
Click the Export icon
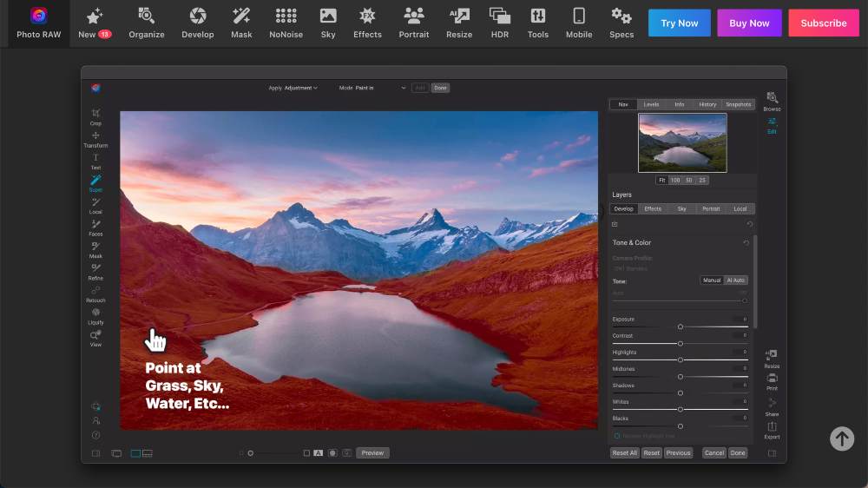[772, 427]
